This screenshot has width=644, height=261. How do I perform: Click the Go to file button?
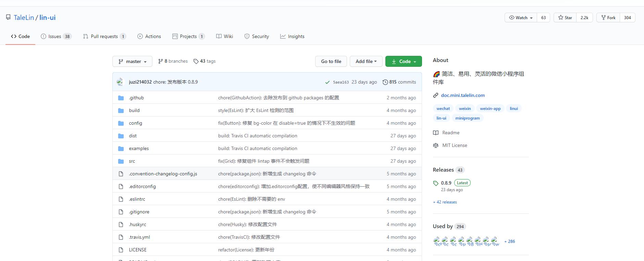click(331, 61)
